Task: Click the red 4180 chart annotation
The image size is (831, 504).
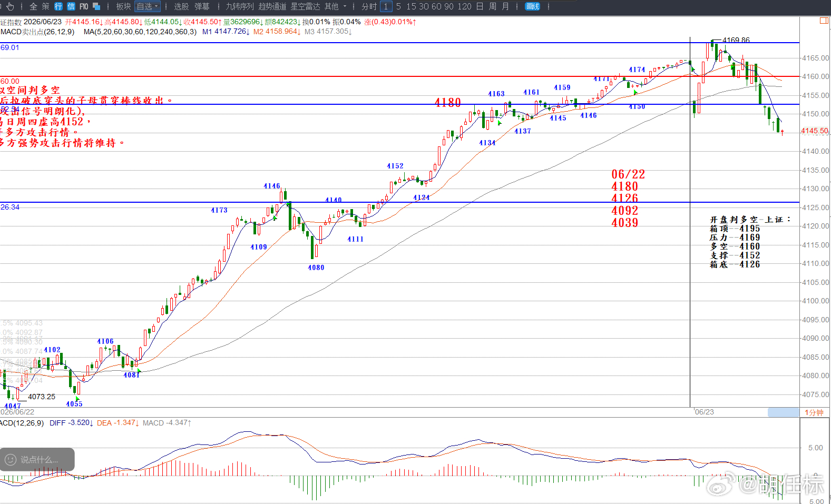Action: click(448, 102)
